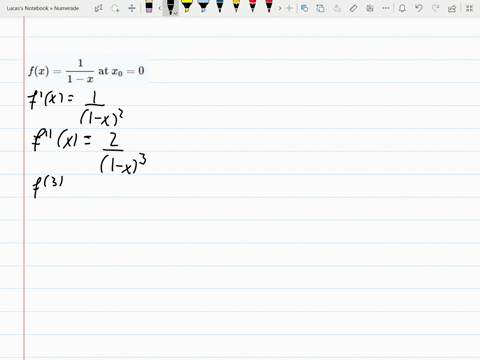Open the more options ellipsis menu
The height and width of the screenshot is (360, 480).
pos(386,8)
